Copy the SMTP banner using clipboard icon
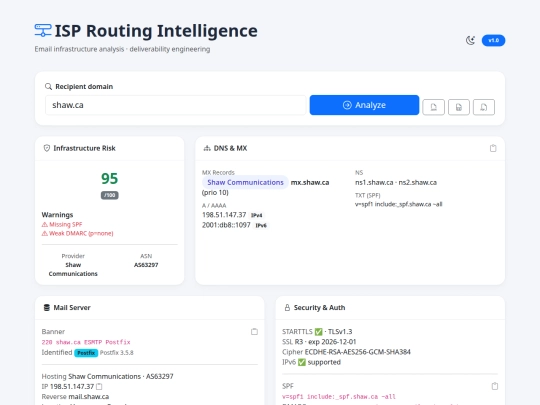Image resolution: width=540 pixels, height=405 pixels. [254, 332]
